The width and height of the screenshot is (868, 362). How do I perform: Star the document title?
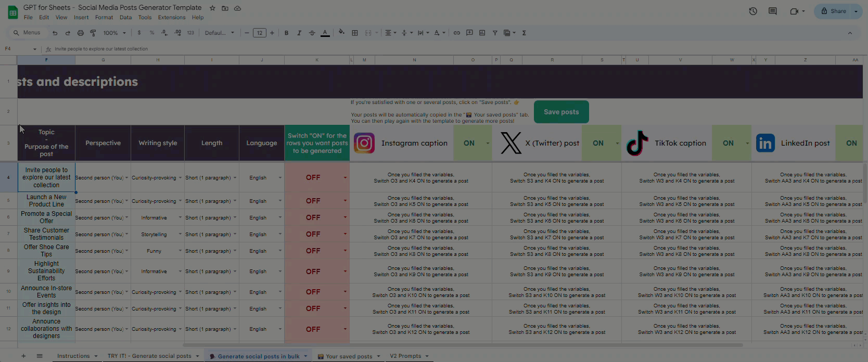click(x=212, y=8)
